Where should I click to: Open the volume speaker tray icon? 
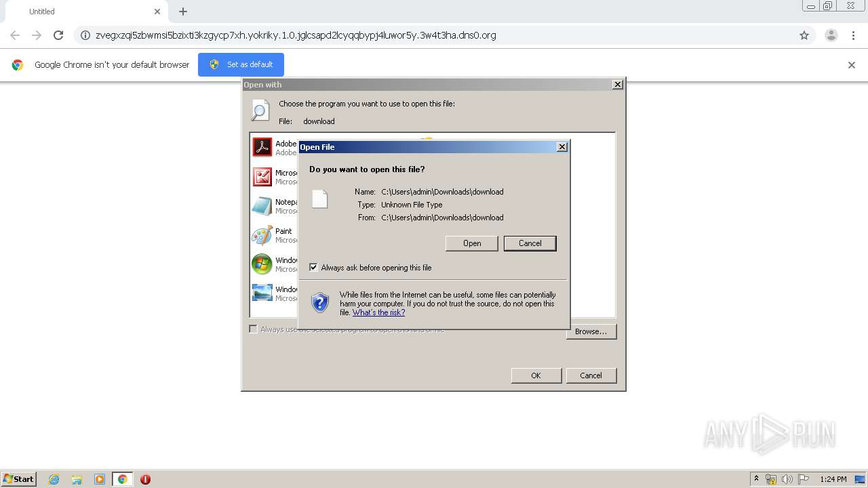pyautogui.click(x=787, y=479)
